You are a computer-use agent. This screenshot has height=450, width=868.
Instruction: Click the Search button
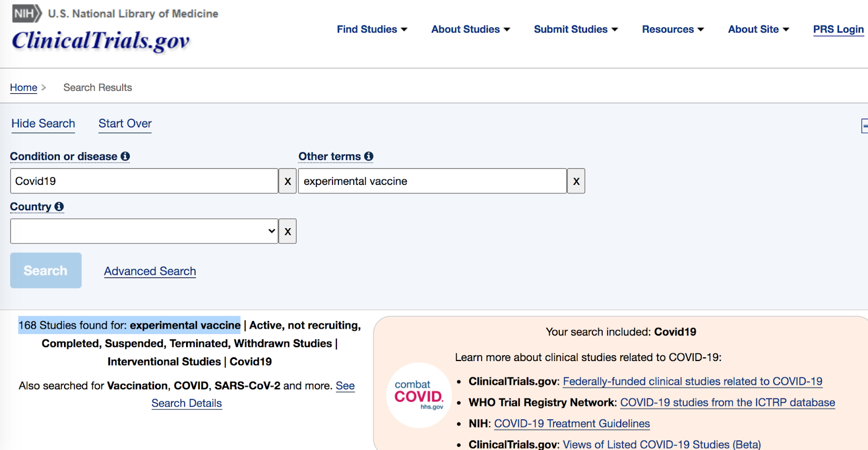[x=46, y=271]
